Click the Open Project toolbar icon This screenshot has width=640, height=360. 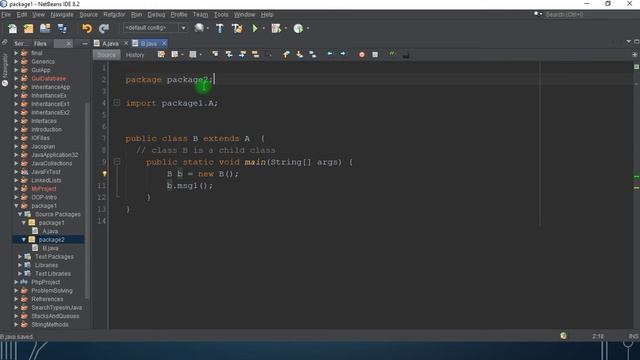(x=45, y=28)
